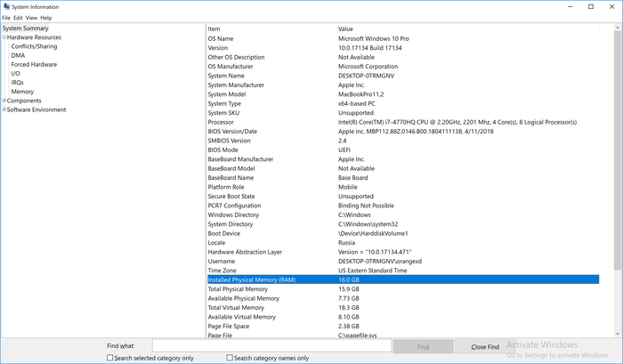Open the DMA category

[18, 56]
